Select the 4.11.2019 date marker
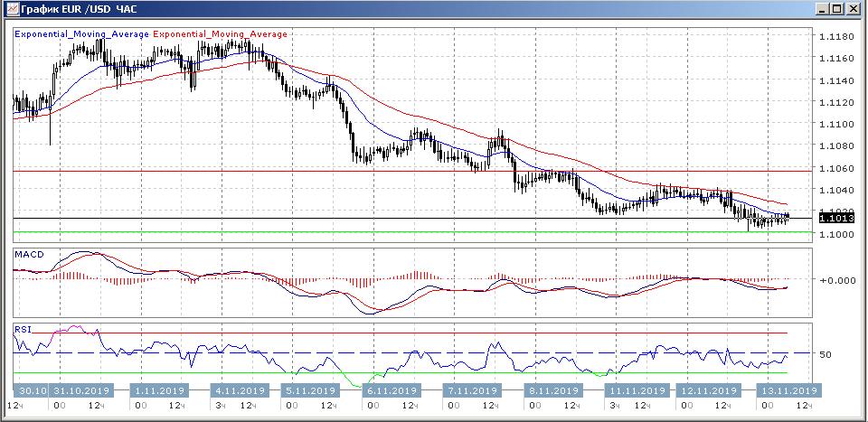The width and height of the screenshot is (868, 422). pos(239,390)
